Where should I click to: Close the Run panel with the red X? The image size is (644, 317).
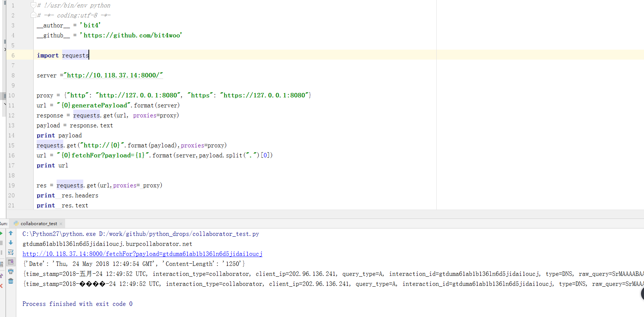1,286
